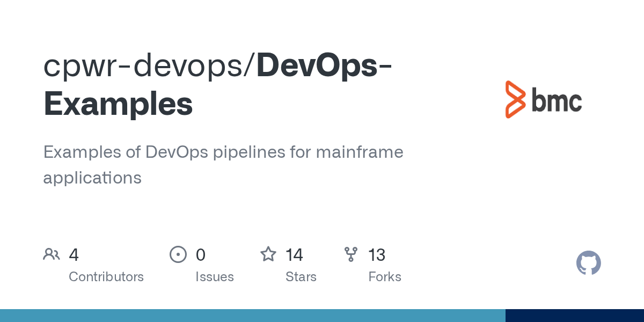
Task: Click the fork icon
Action: 351,254
